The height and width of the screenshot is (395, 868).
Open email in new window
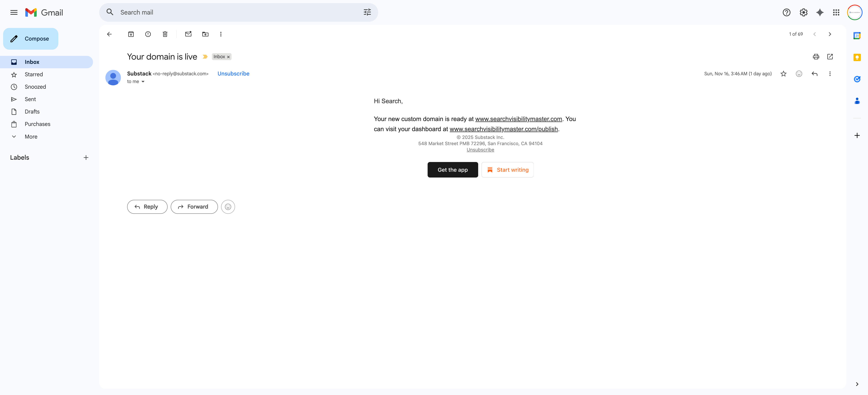click(830, 57)
